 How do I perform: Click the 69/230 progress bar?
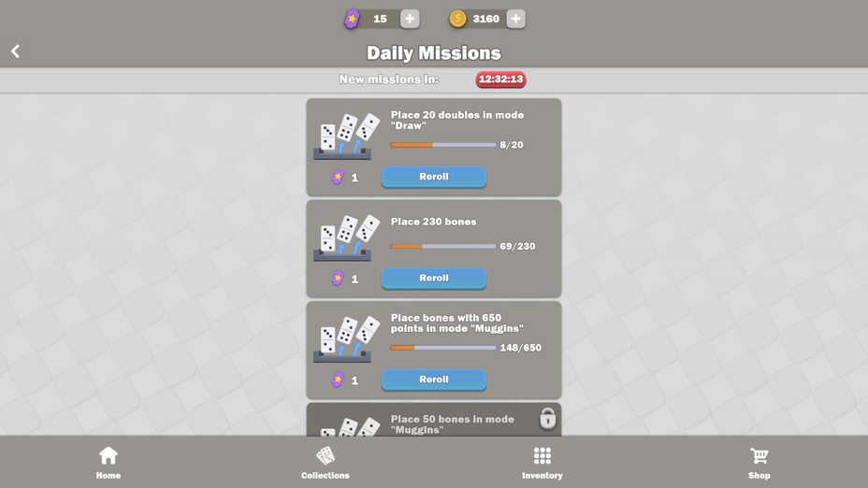pyautogui.click(x=442, y=246)
